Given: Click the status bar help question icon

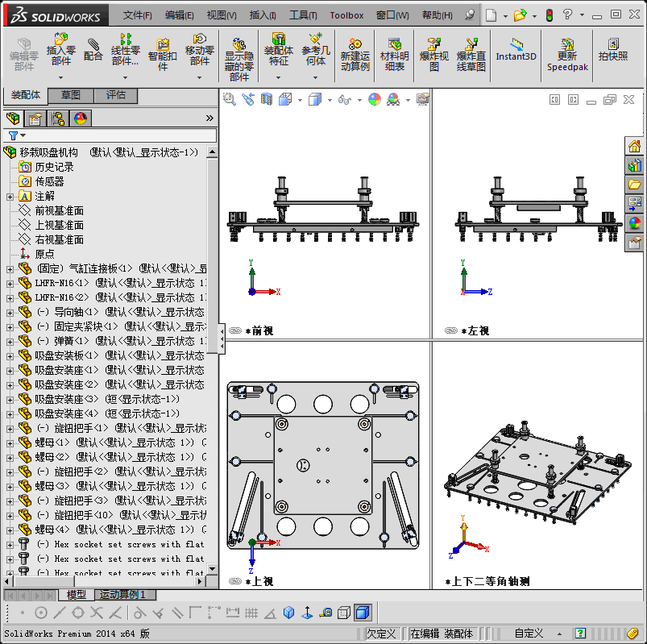Looking at the screenshot, I should tap(580, 633).
